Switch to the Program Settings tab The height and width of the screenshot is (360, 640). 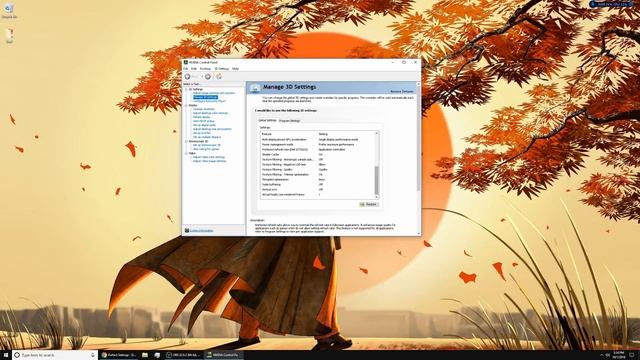289,121
